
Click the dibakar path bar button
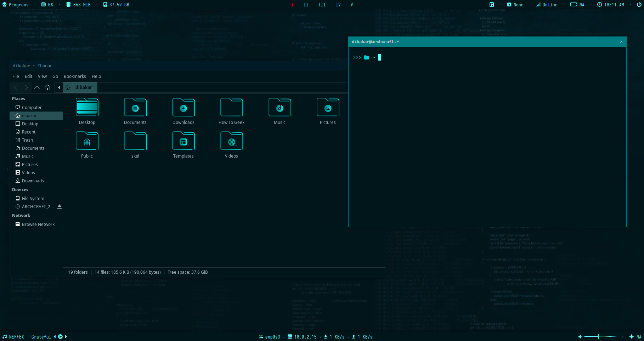(80, 87)
